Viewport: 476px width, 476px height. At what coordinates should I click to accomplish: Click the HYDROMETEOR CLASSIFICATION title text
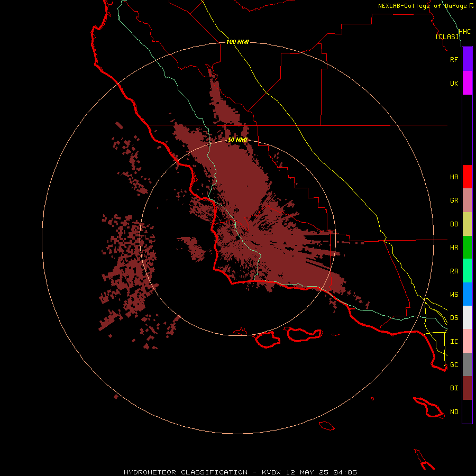click(186, 472)
